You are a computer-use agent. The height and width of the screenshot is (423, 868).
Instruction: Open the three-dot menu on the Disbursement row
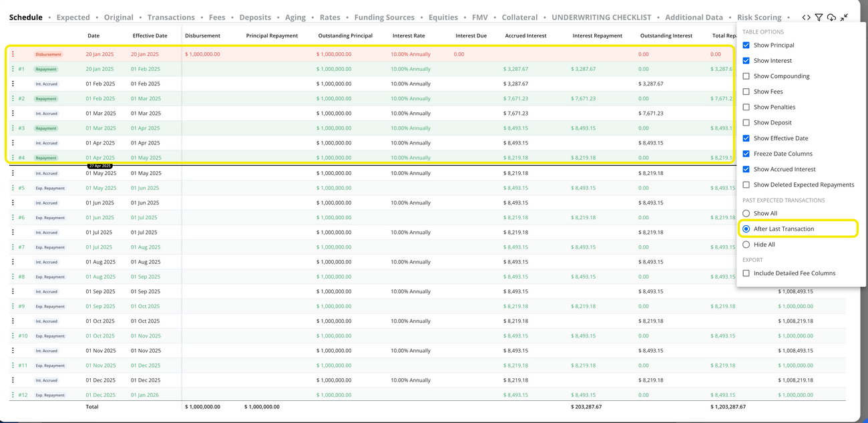tap(13, 54)
